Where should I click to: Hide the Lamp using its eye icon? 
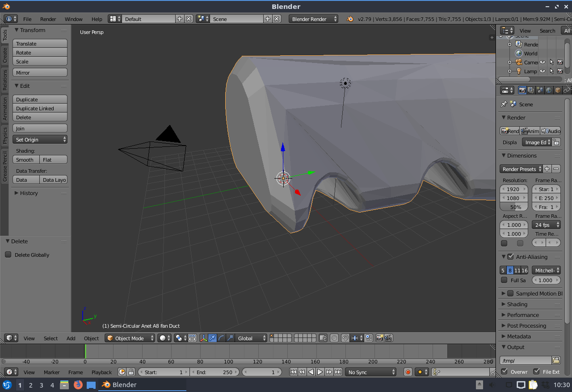pyautogui.click(x=543, y=71)
